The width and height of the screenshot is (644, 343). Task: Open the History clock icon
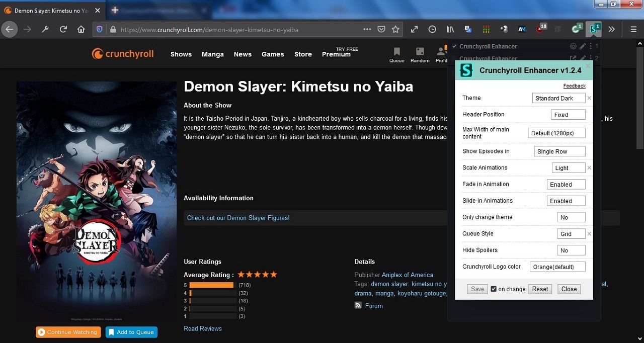(x=432, y=30)
